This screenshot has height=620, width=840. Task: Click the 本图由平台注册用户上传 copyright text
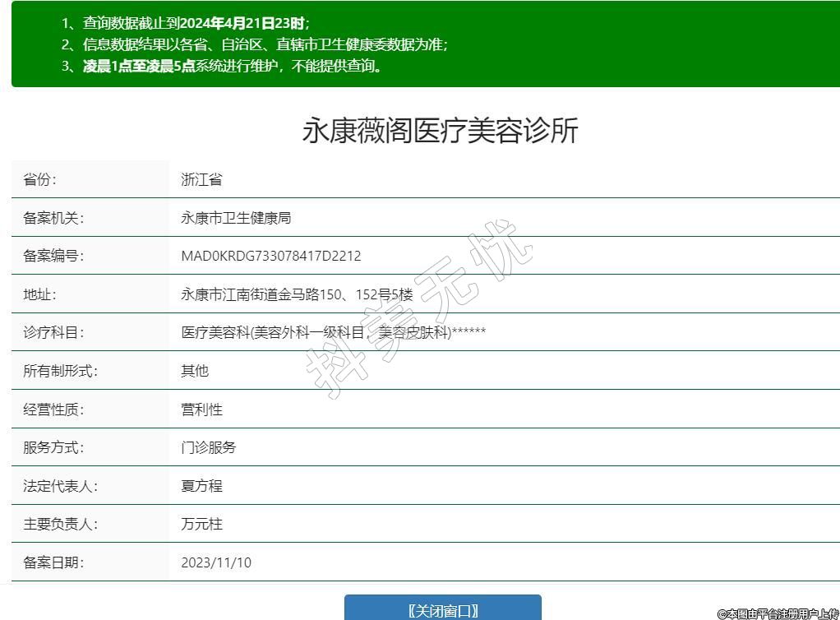pos(778,613)
